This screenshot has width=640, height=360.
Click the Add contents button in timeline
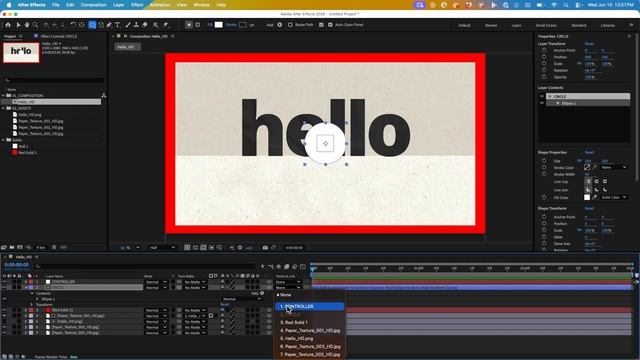click(262, 293)
